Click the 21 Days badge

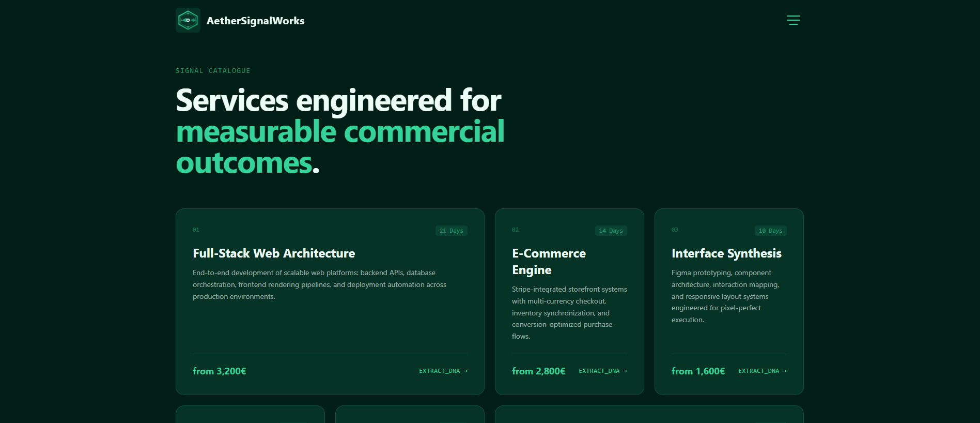click(x=452, y=231)
